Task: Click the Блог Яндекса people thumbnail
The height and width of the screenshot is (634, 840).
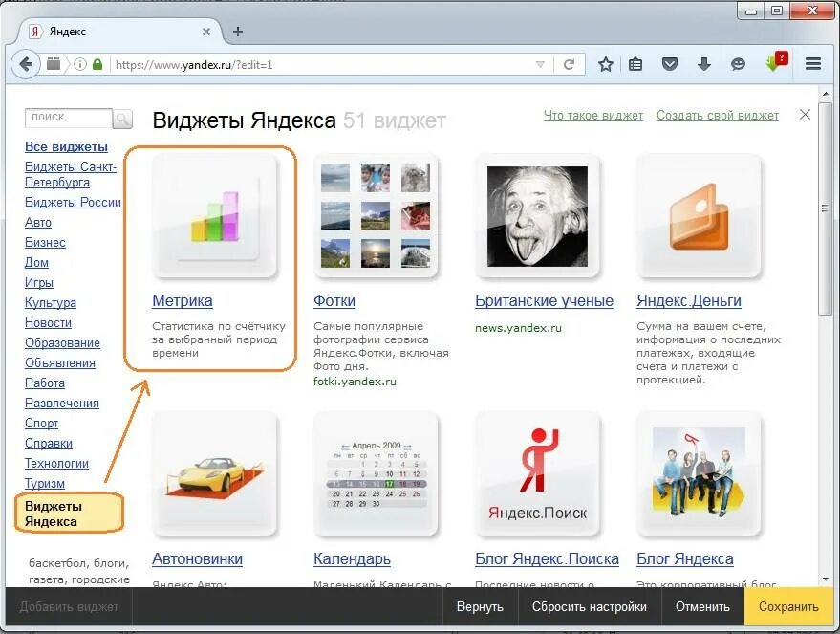Action: [x=700, y=473]
